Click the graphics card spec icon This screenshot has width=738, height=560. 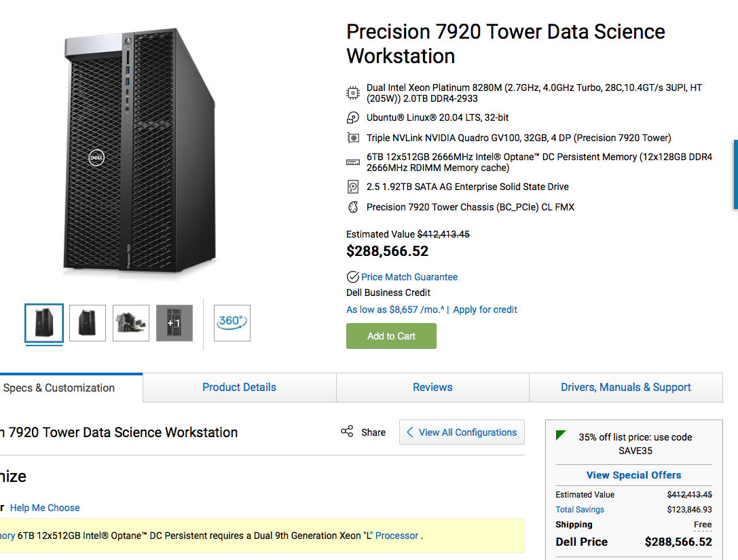pyautogui.click(x=352, y=138)
